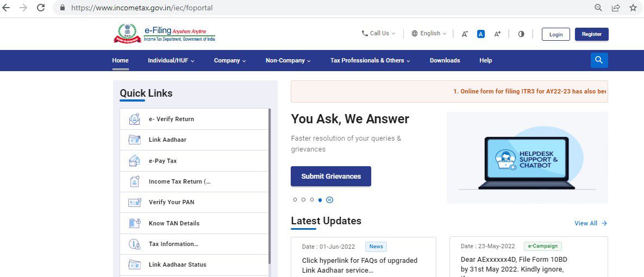Click the Latest Updates heading
Image resolution: width=644 pixels, height=277 pixels.
pos(326,221)
